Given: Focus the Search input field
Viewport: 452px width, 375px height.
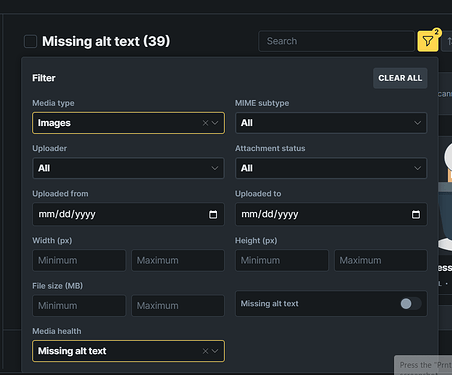Looking at the screenshot, I should pyautogui.click(x=336, y=41).
